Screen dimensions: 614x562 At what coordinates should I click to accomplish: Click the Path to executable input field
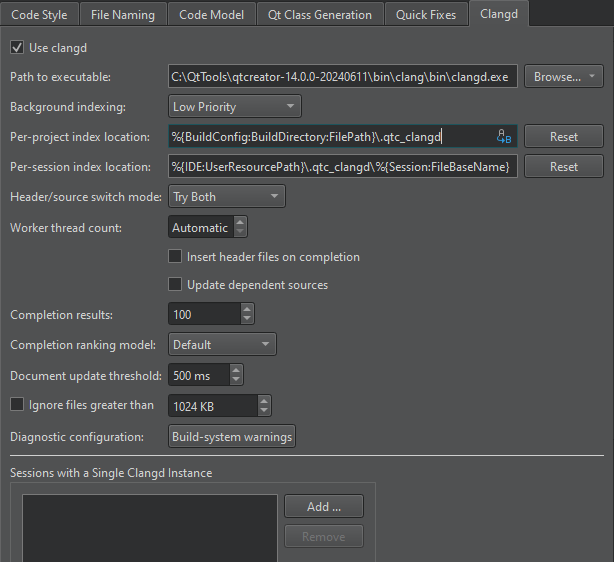342,76
